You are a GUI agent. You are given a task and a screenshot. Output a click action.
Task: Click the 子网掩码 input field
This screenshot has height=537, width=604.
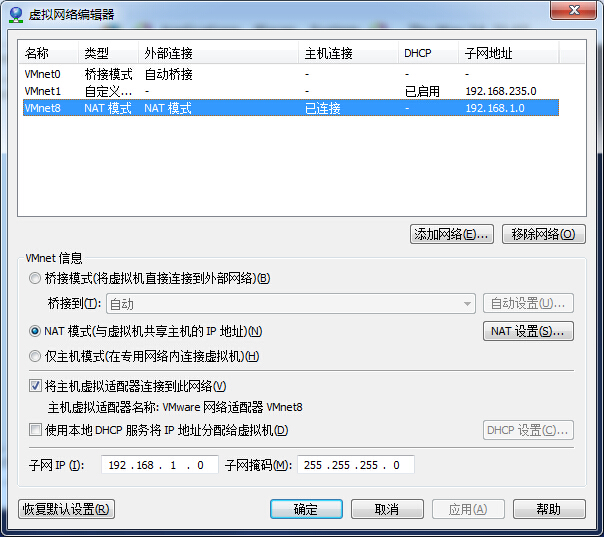click(356, 465)
